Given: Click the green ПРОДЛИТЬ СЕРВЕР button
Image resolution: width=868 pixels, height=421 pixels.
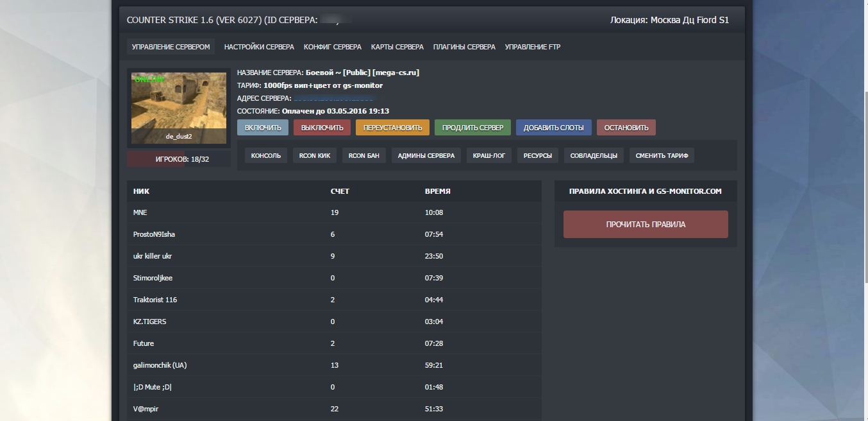Looking at the screenshot, I should (472, 128).
